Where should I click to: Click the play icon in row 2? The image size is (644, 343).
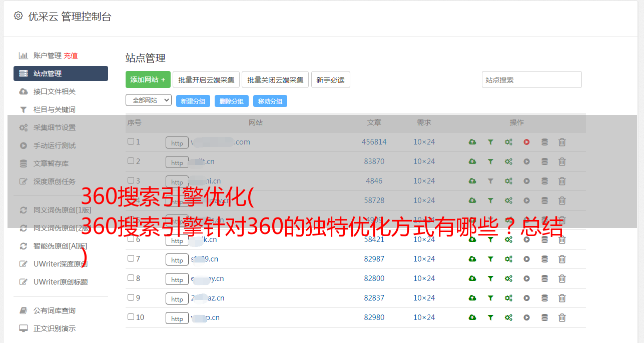(526, 161)
